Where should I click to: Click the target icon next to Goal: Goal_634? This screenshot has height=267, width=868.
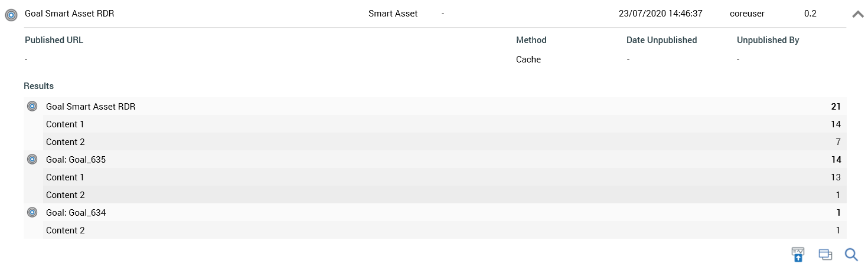[x=32, y=213]
